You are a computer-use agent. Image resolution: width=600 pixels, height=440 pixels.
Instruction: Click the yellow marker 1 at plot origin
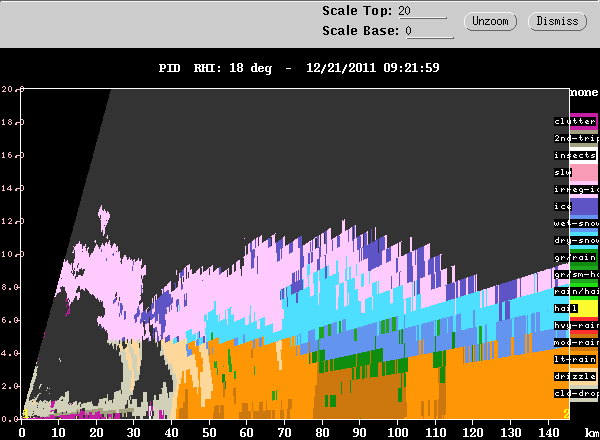coord(25,414)
